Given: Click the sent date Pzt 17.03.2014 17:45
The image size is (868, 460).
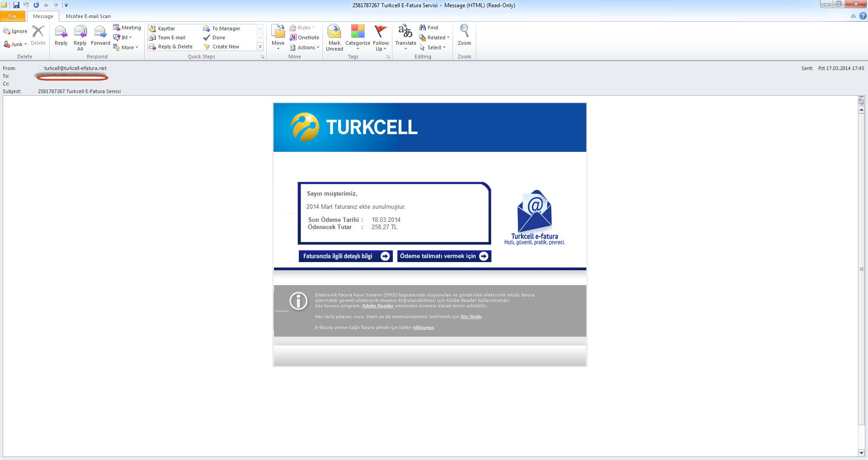Looking at the screenshot, I should click(841, 68).
